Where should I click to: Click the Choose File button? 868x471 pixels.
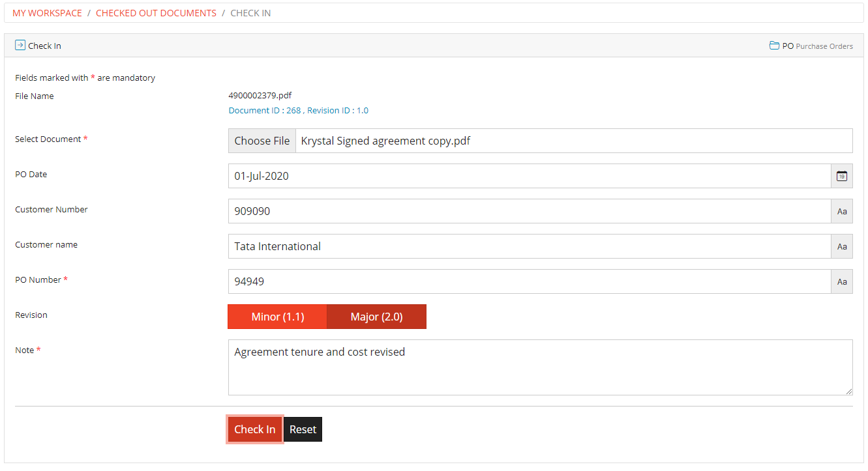pyautogui.click(x=262, y=141)
